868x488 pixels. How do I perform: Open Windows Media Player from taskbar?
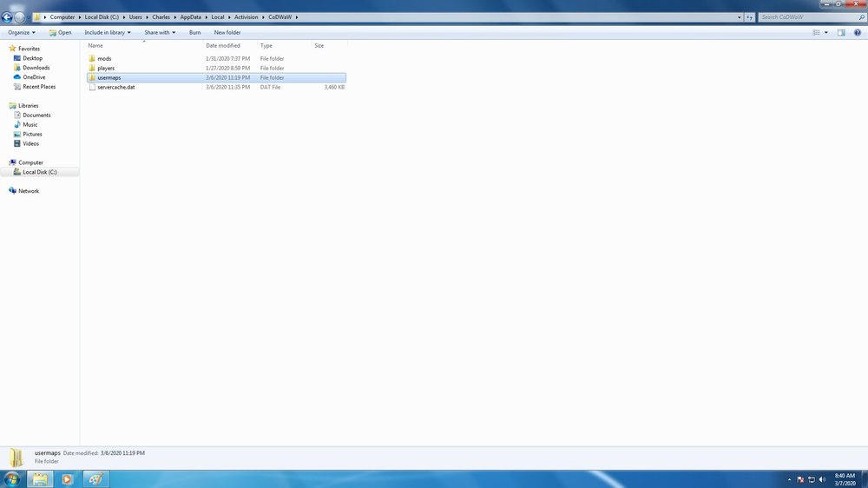[67, 478]
